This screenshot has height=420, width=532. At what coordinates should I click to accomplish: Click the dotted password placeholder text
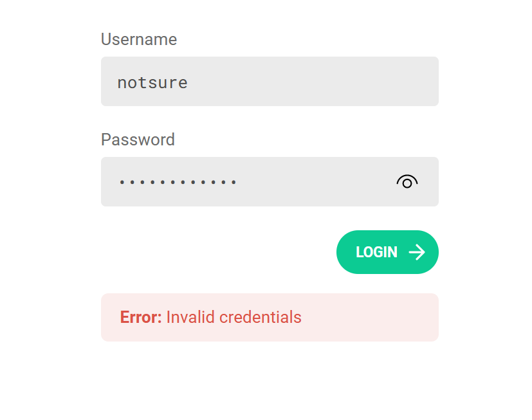tap(178, 182)
